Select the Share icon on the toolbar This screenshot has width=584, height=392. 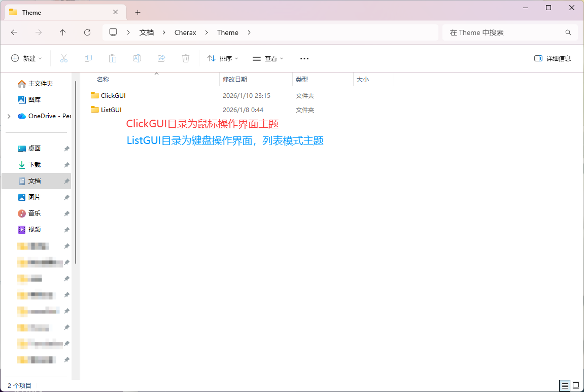point(161,58)
